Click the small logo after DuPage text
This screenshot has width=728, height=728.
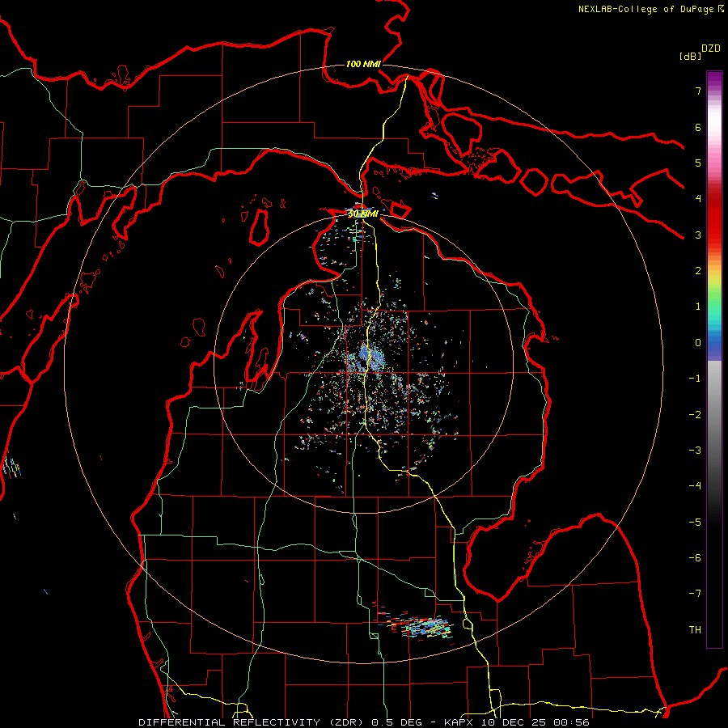721,8
